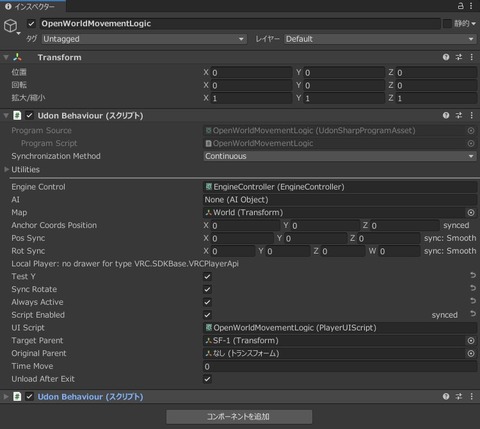Image resolution: width=480 pixels, height=429 pixels.
Task: Uncheck the Unload After Exit checkbox
Action: 207,379
